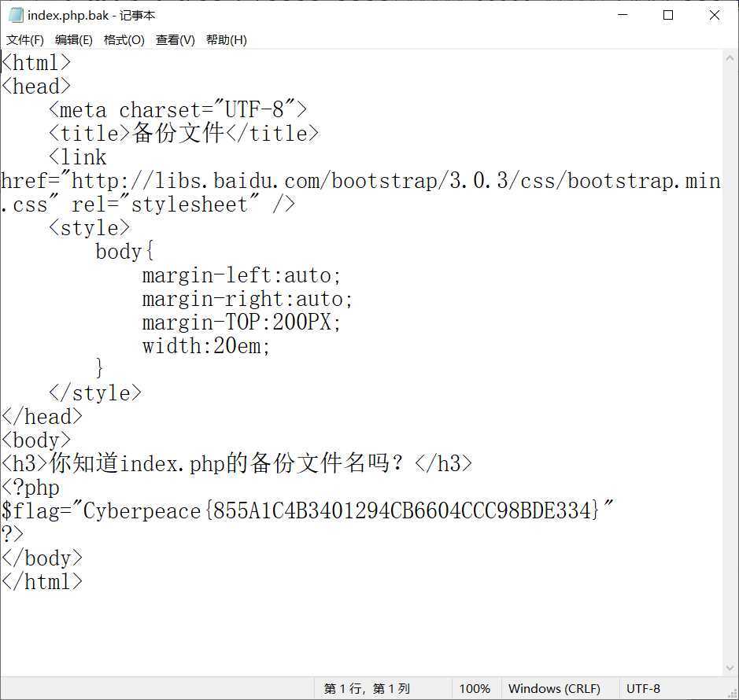The height and width of the screenshot is (700, 739).
Task: Click the libs.baidu.com bootstrap URL text
Action: [x=396, y=181]
